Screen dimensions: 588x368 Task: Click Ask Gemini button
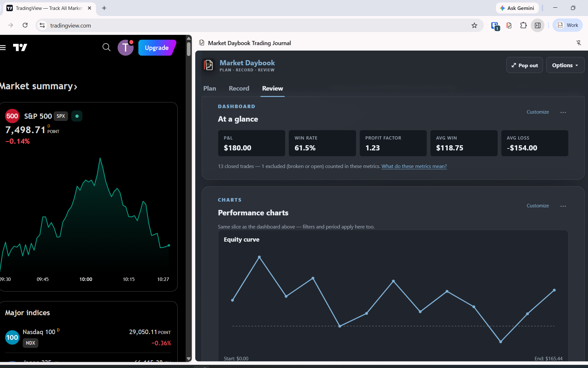point(517,8)
